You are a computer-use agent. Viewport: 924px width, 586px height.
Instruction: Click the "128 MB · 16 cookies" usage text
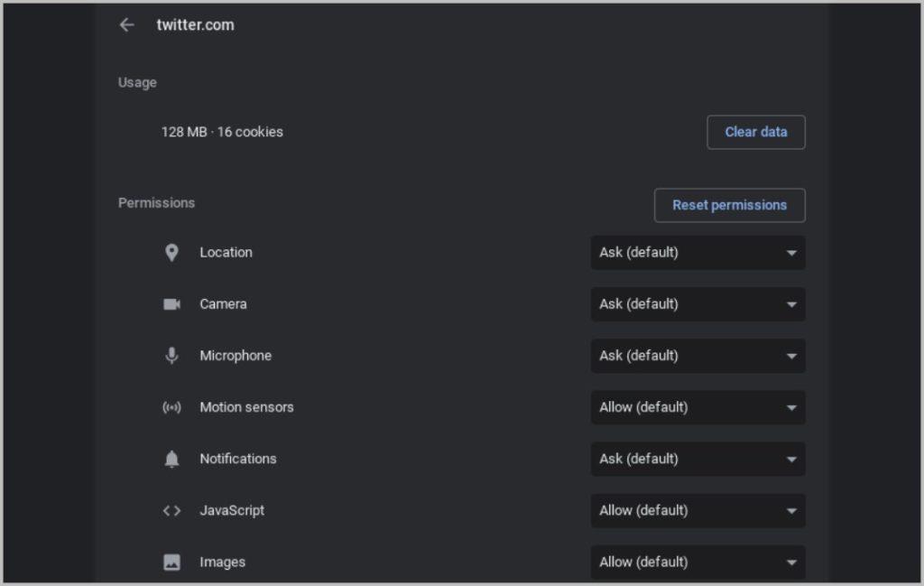pyautogui.click(x=222, y=132)
